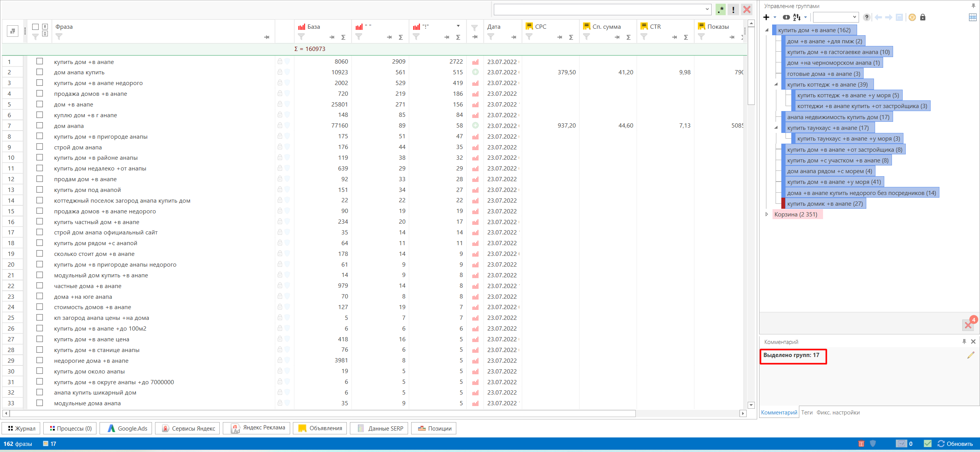Click the red X clear filter icon
Screen dimensions: 980x452
(x=746, y=10)
